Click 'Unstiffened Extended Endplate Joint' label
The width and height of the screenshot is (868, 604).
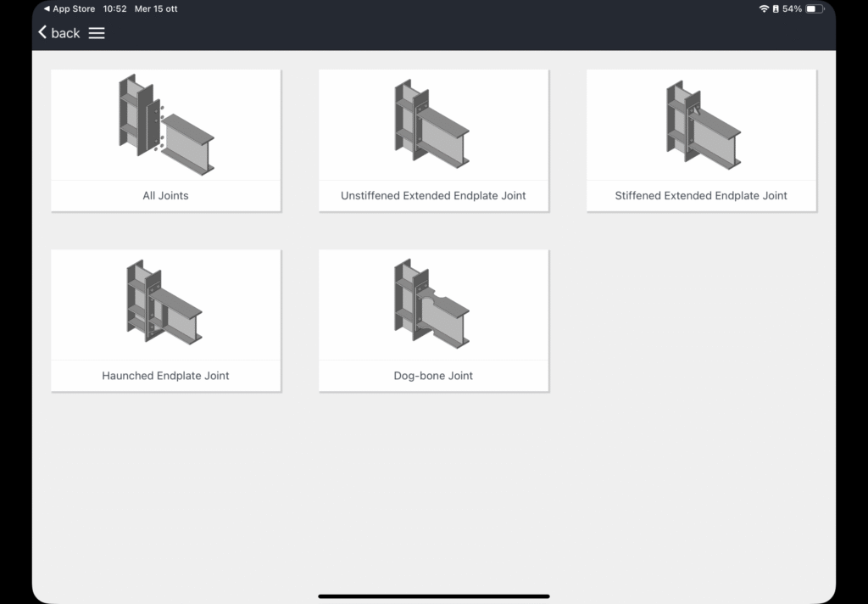pyautogui.click(x=433, y=195)
